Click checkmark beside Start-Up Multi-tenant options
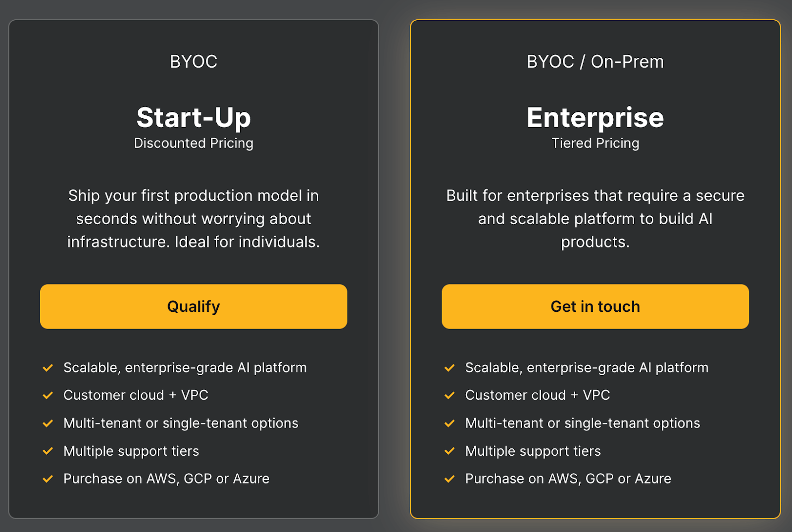The height and width of the screenshot is (532, 792). [48, 424]
